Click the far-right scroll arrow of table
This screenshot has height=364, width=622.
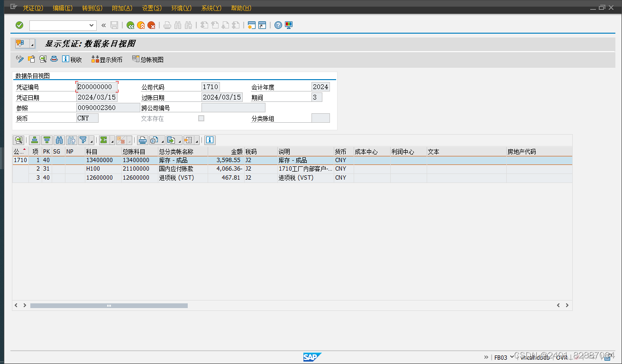click(x=567, y=306)
